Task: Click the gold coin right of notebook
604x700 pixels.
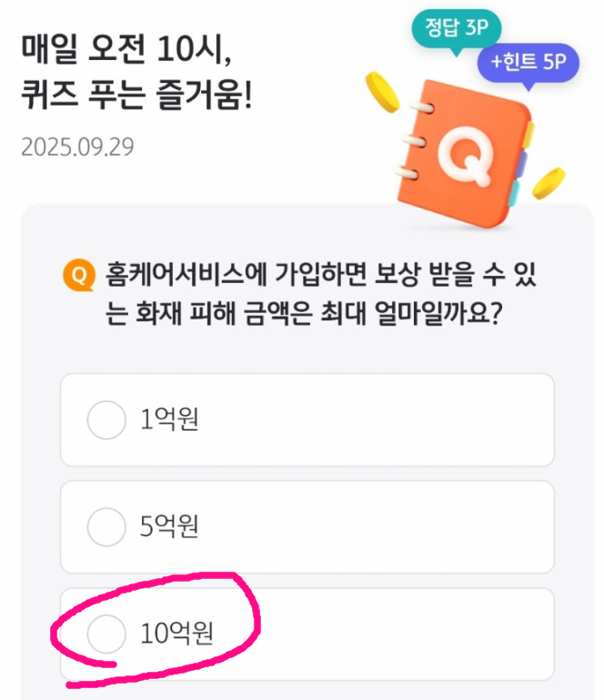Action: tap(549, 183)
